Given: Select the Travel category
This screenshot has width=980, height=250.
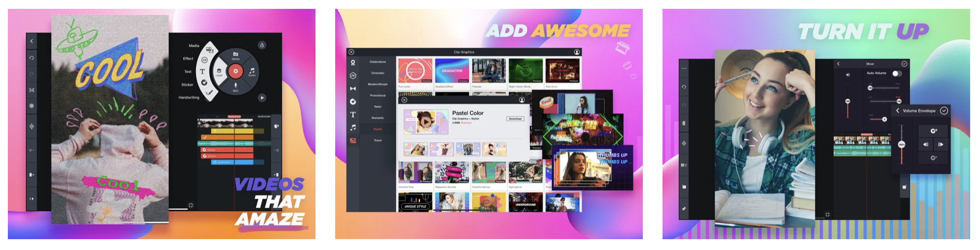Looking at the screenshot, I should [x=377, y=140].
